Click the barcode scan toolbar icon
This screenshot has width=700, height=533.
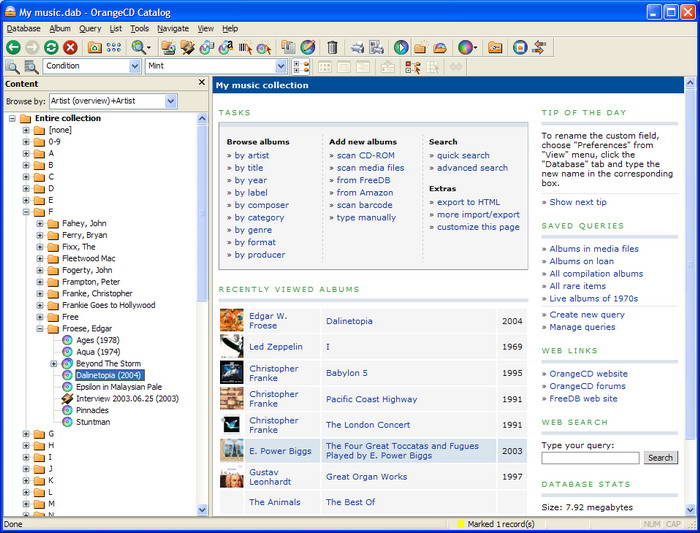coord(244,47)
